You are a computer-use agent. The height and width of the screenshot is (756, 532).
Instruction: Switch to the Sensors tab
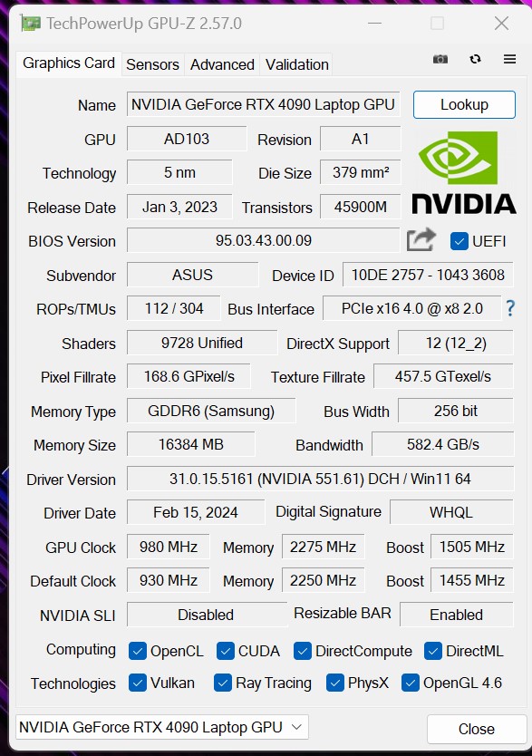tap(152, 64)
